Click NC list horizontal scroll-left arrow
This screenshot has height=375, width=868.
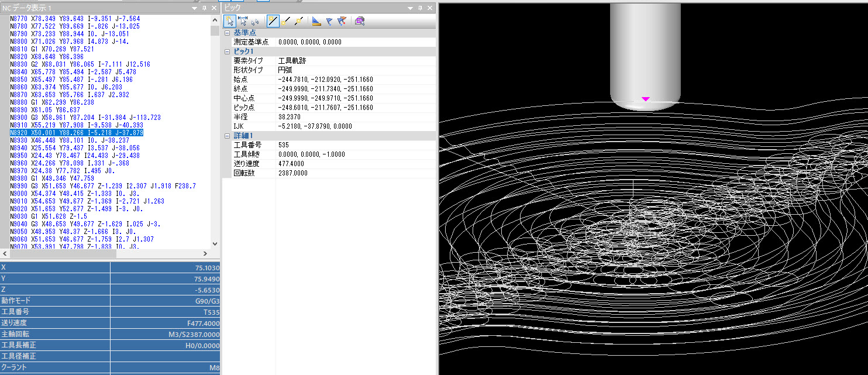[x=4, y=254]
